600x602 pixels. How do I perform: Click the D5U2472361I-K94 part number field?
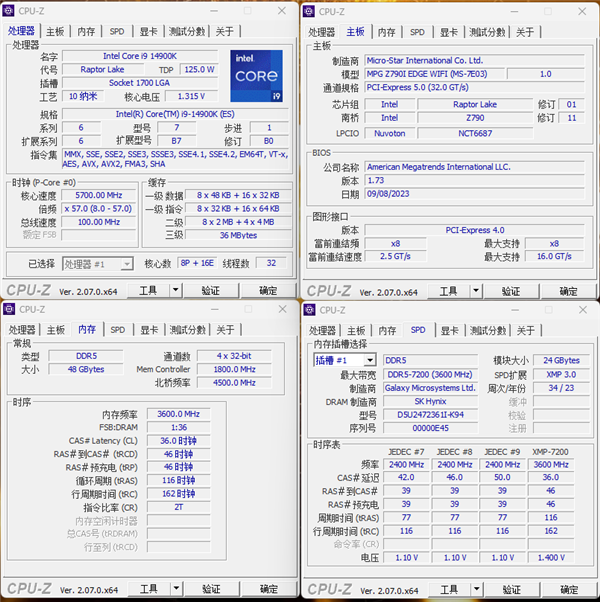click(430, 415)
